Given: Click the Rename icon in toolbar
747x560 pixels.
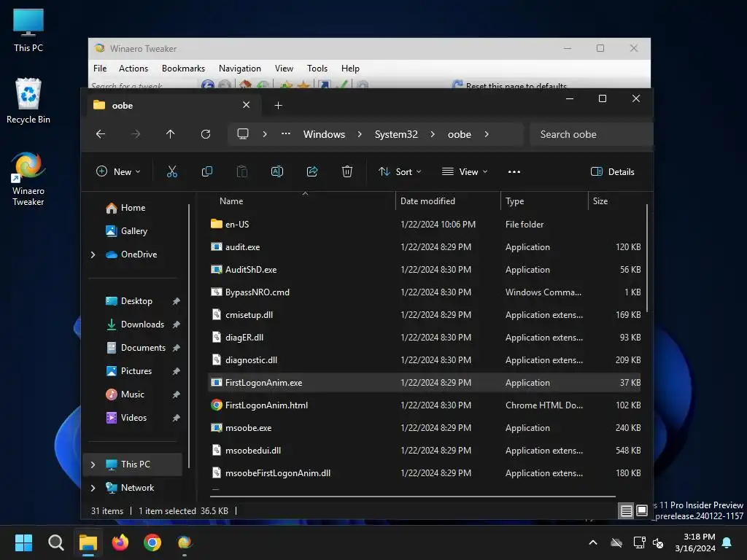Looking at the screenshot, I should pyautogui.click(x=276, y=171).
